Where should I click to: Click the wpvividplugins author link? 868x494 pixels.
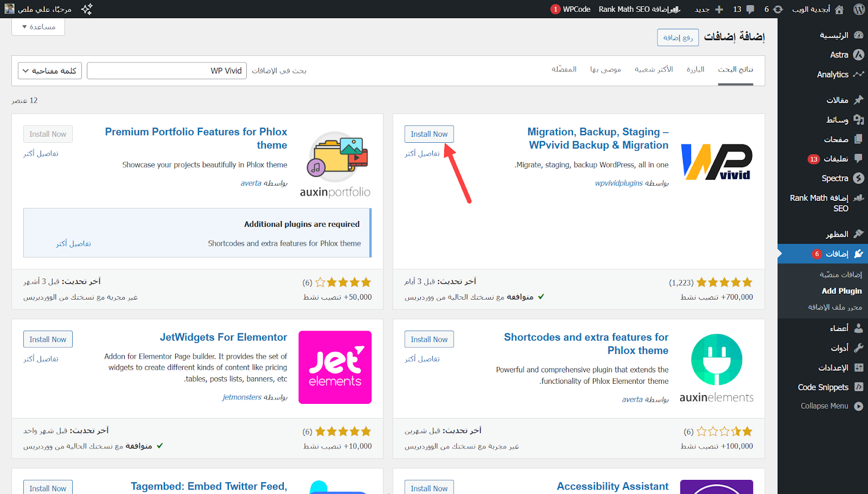619,183
